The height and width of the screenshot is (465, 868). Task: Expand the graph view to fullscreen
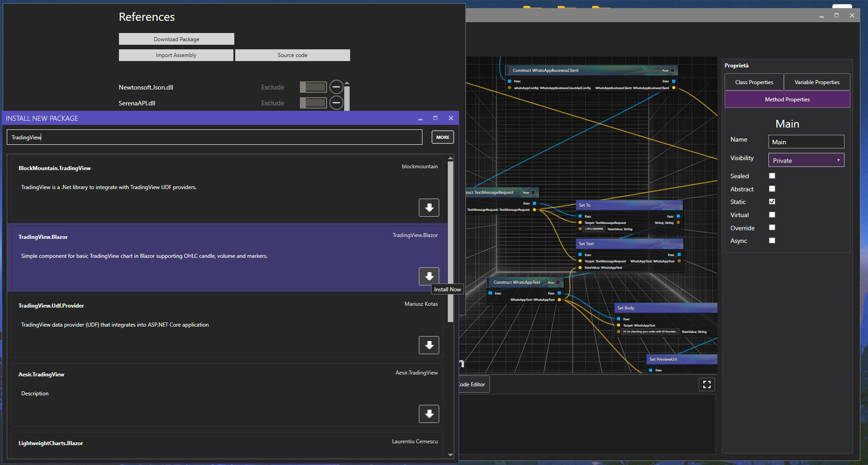[707, 384]
